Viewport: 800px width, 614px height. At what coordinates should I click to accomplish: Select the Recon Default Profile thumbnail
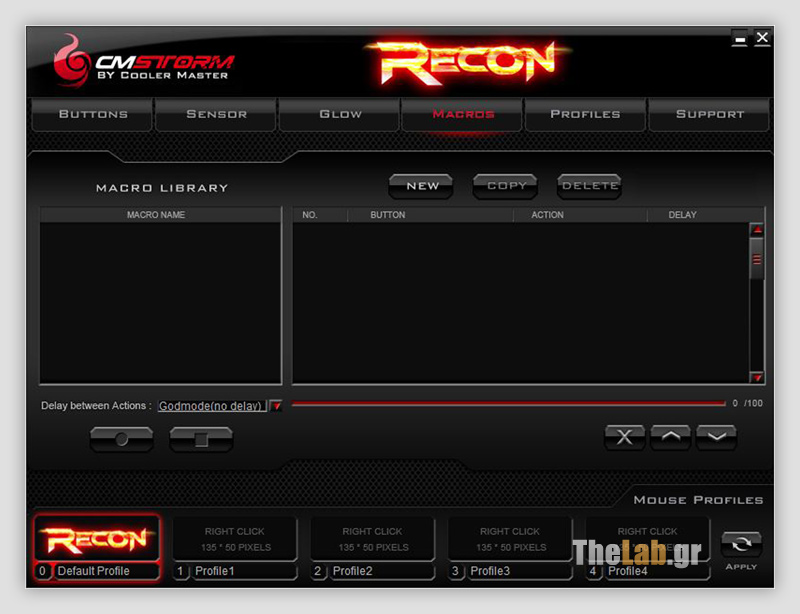coord(97,539)
